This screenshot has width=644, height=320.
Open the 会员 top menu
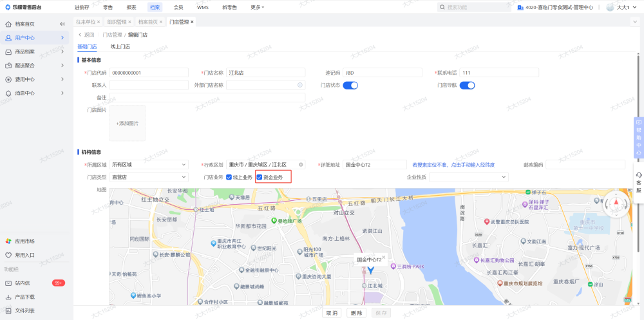(x=178, y=7)
